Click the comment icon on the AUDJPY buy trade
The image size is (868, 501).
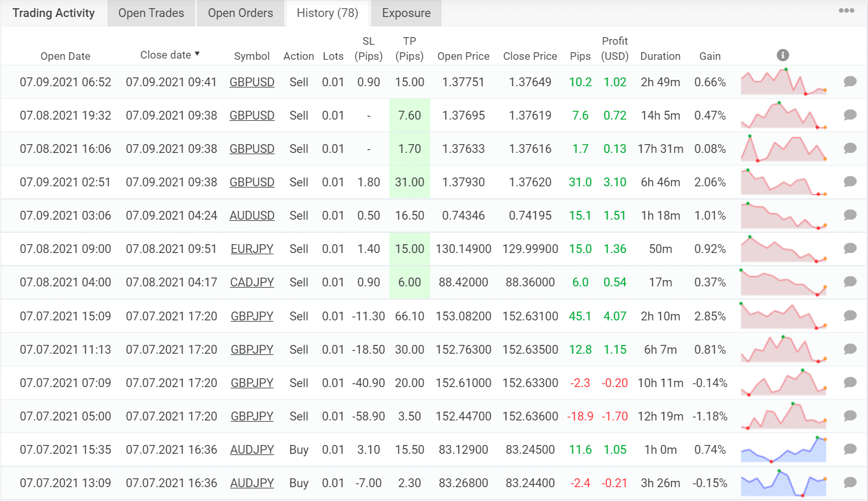850,449
